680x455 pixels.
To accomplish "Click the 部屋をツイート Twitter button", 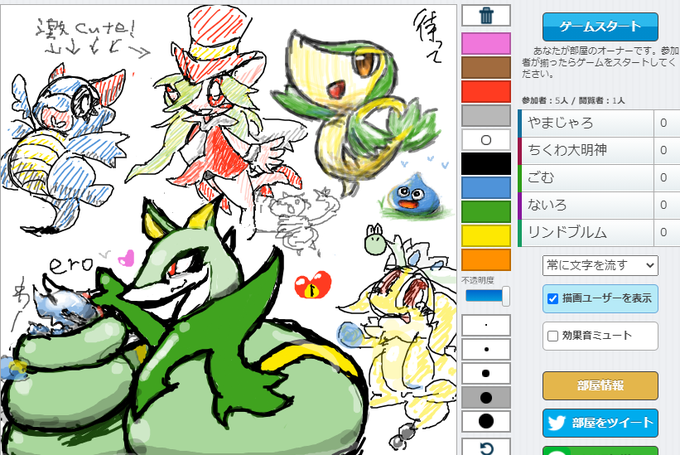I will tap(600, 423).
